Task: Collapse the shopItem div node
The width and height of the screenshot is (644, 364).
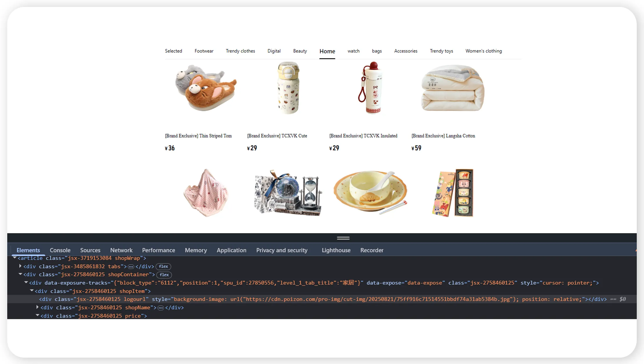Action: (x=32, y=290)
